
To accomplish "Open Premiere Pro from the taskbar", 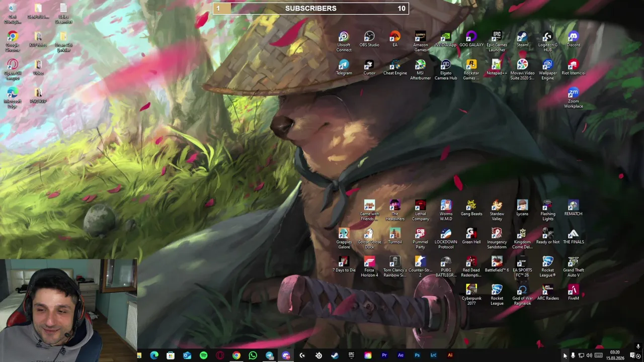I will pos(384,355).
